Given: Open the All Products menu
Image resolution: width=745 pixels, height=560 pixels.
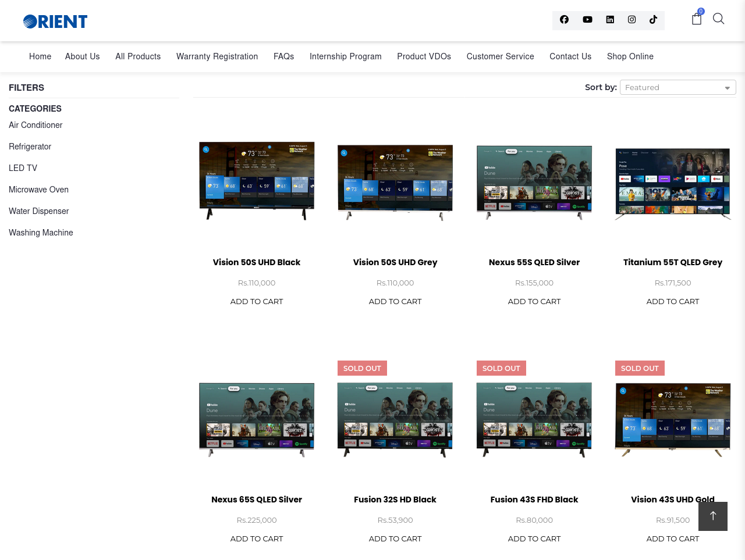Looking at the screenshot, I should tap(138, 56).
